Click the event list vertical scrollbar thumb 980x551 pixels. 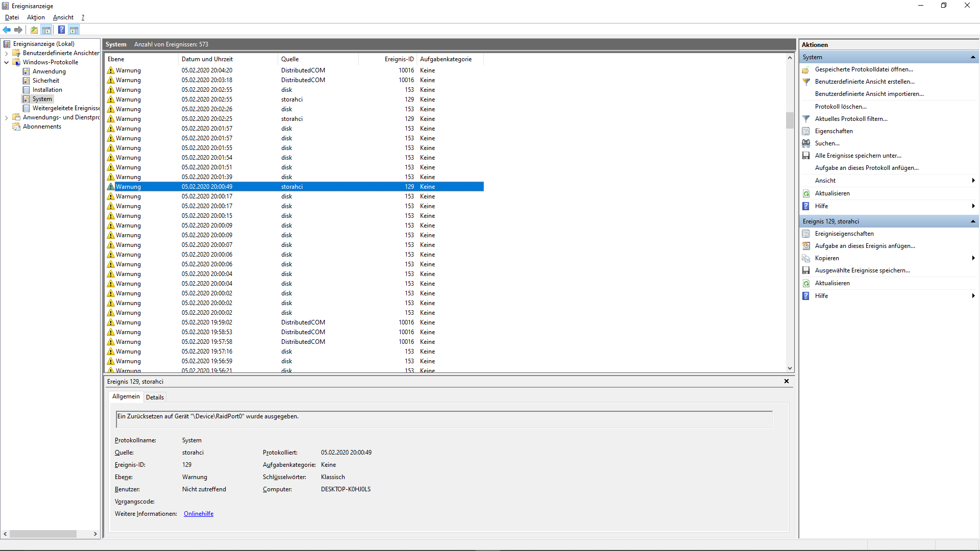pyautogui.click(x=790, y=120)
